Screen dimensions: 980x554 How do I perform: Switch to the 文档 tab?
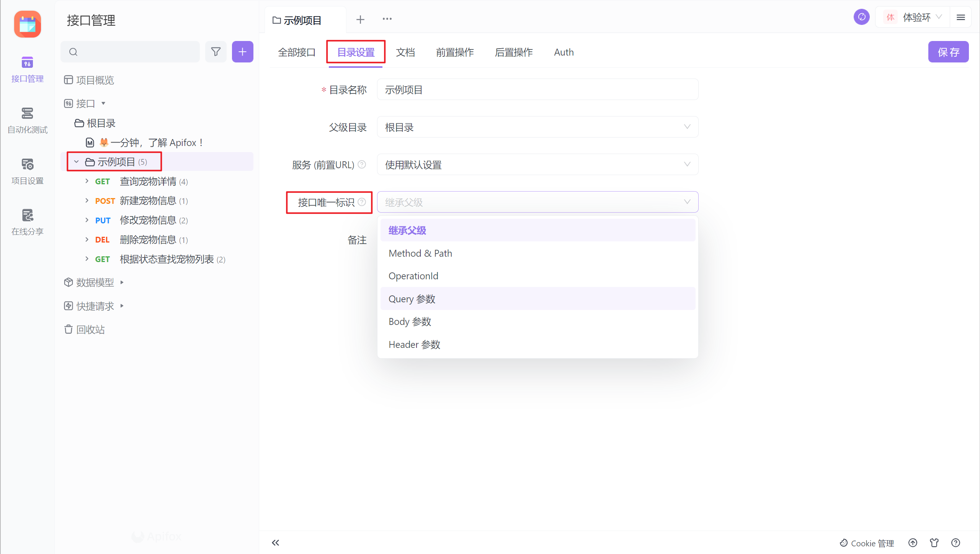pyautogui.click(x=405, y=52)
